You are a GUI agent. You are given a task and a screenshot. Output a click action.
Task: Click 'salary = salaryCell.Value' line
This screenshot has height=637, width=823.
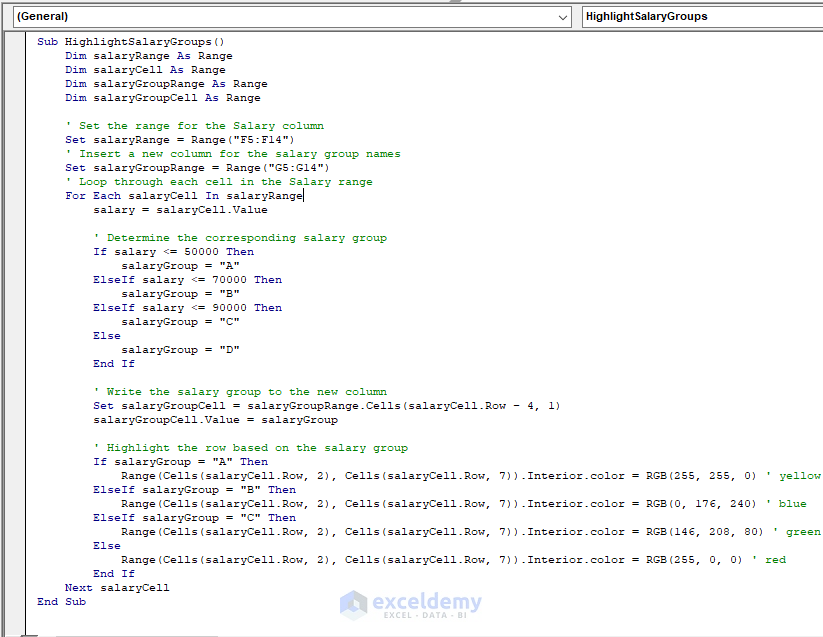(181, 210)
